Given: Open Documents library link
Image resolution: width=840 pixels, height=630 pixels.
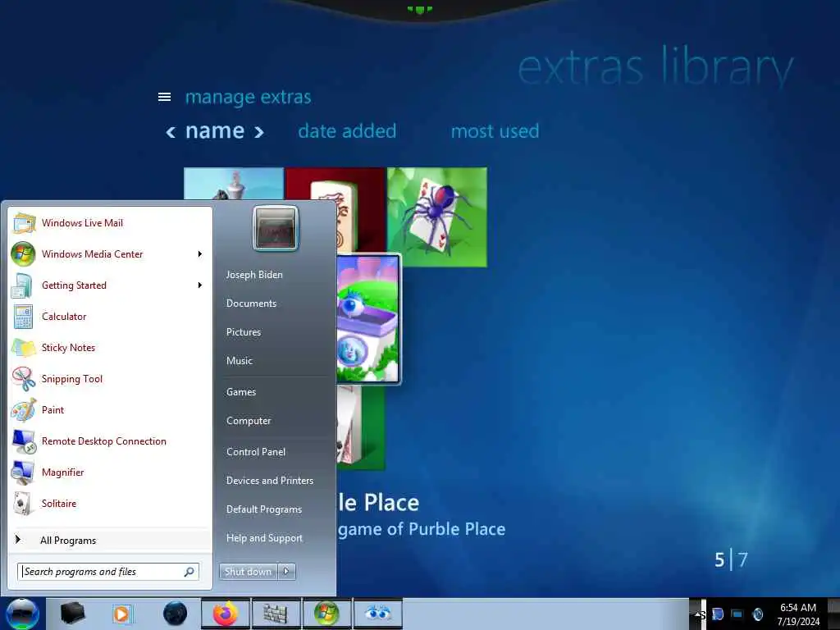Looking at the screenshot, I should coord(251,304).
